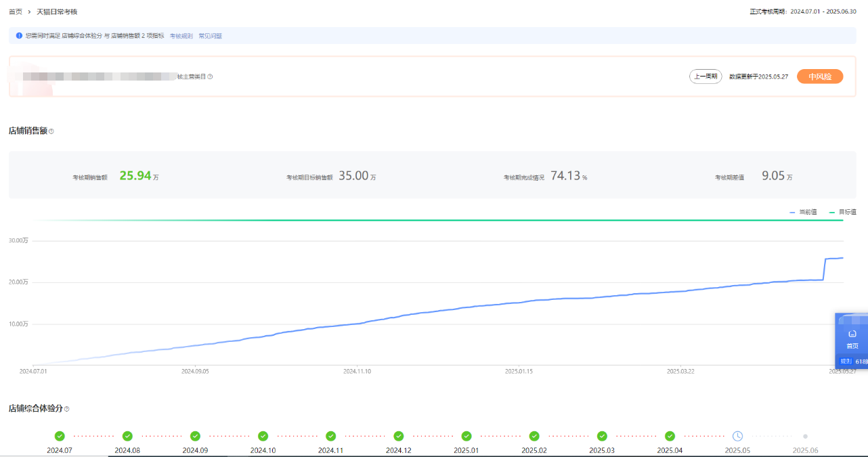The height and width of the screenshot is (457, 868).
Task: Open the 常见问题 link
Action: pos(210,36)
